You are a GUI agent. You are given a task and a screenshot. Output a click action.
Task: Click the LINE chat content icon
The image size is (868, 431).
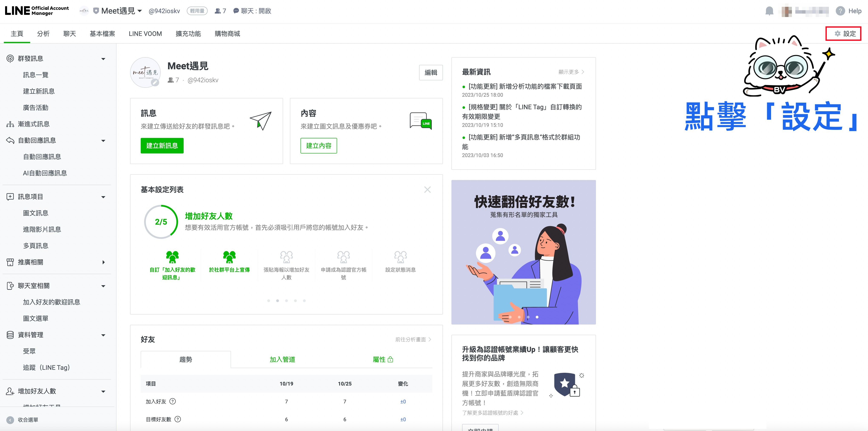tap(421, 121)
